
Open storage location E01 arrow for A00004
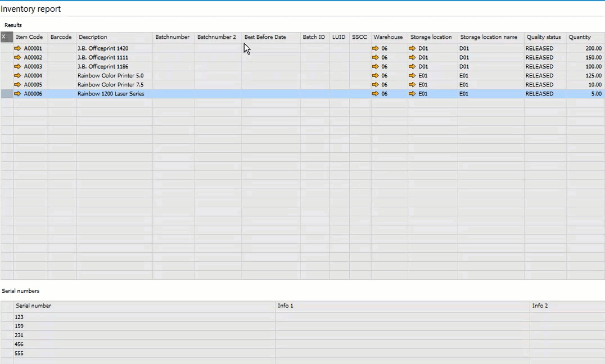click(412, 75)
